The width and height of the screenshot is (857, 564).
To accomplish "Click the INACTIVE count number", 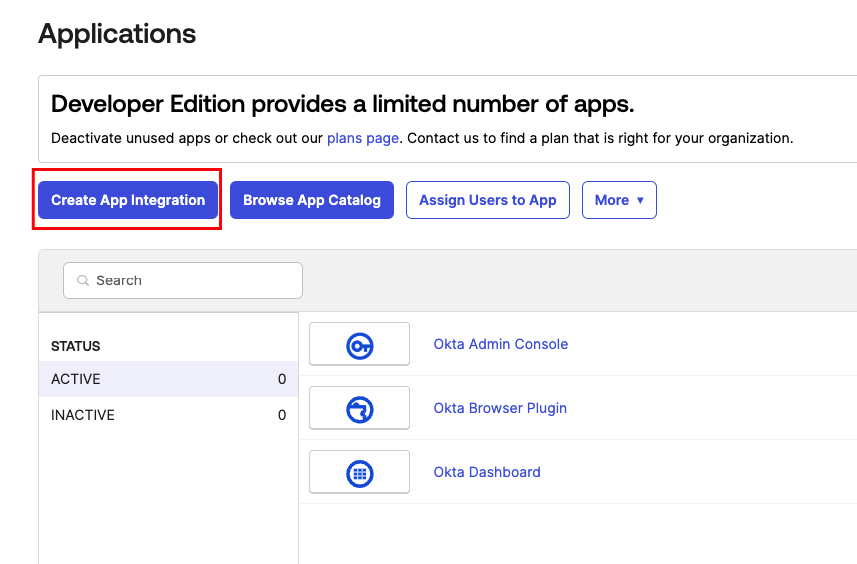I will coord(282,415).
